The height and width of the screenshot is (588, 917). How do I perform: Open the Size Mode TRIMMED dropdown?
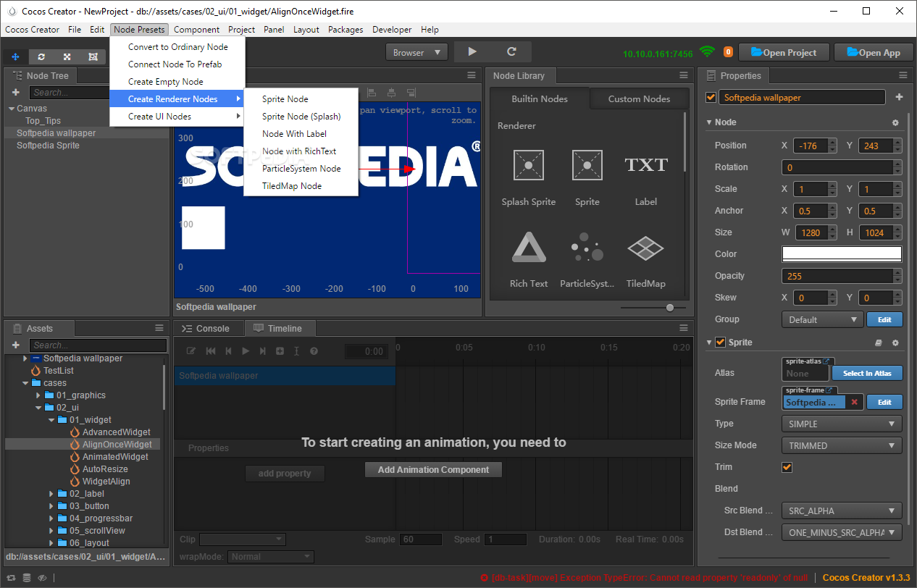pos(842,445)
